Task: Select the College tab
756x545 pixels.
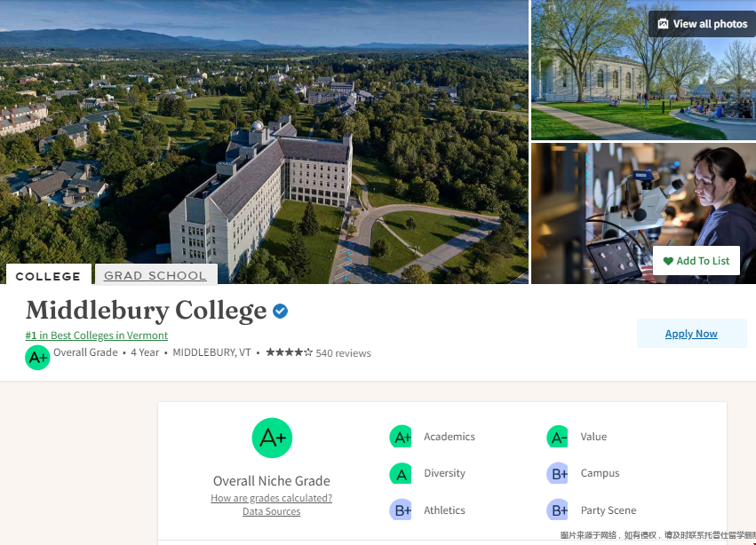Action: (48, 276)
